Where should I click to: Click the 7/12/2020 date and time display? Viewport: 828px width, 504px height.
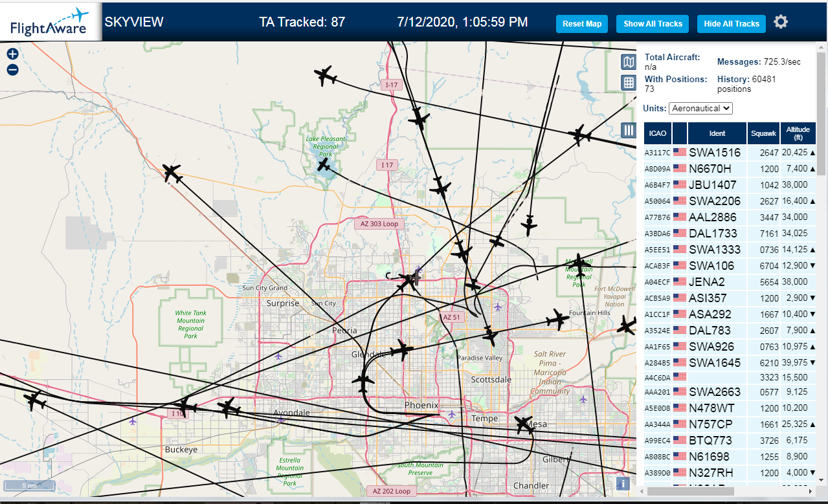(x=462, y=22)
